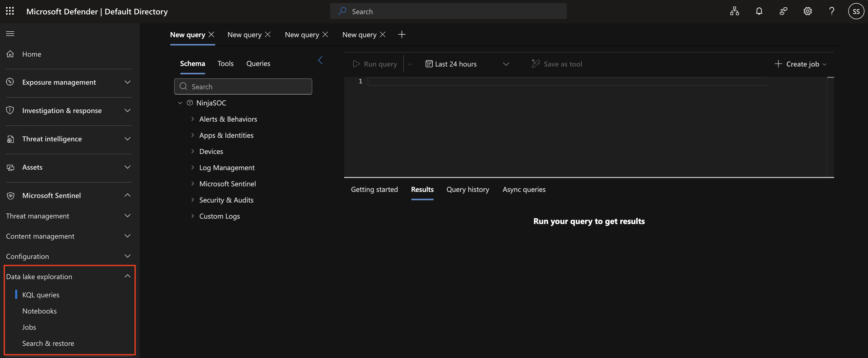Click the Assets devices icon
This screenshot has height=358, width=868.
(x=10, y=167)
